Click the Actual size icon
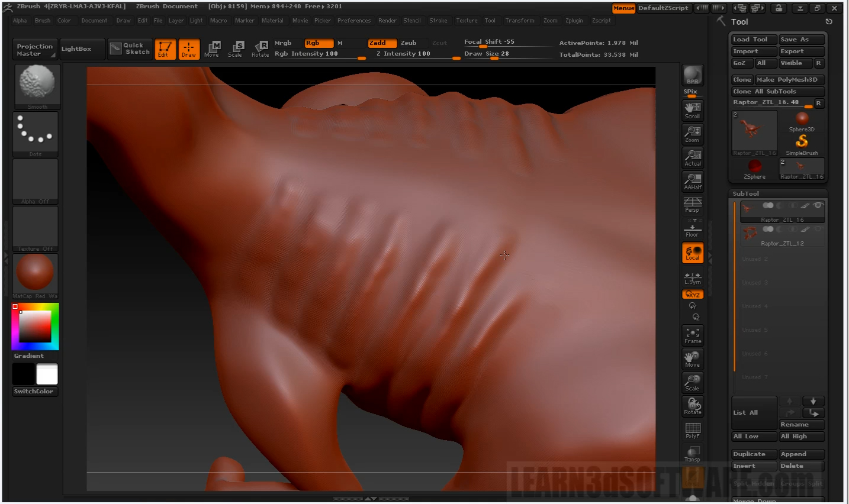Image resolution: width=849 pixels, height=504 pixels. coord(692,157)
